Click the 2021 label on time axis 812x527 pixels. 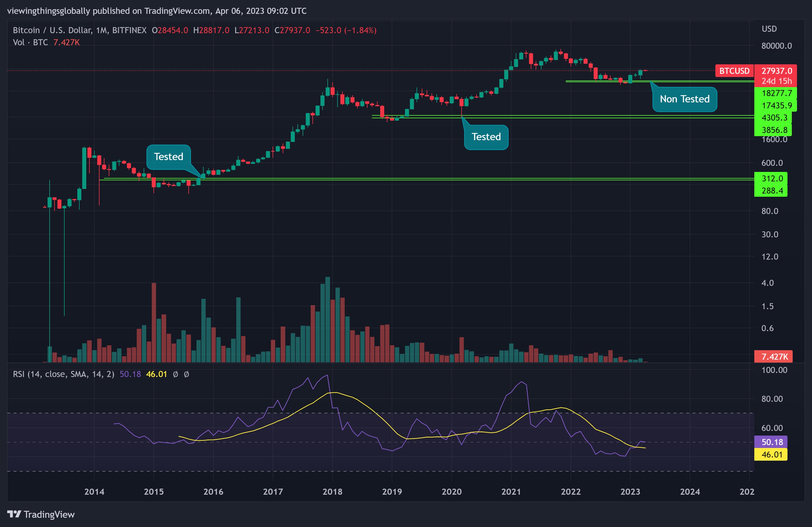point(511,492)
